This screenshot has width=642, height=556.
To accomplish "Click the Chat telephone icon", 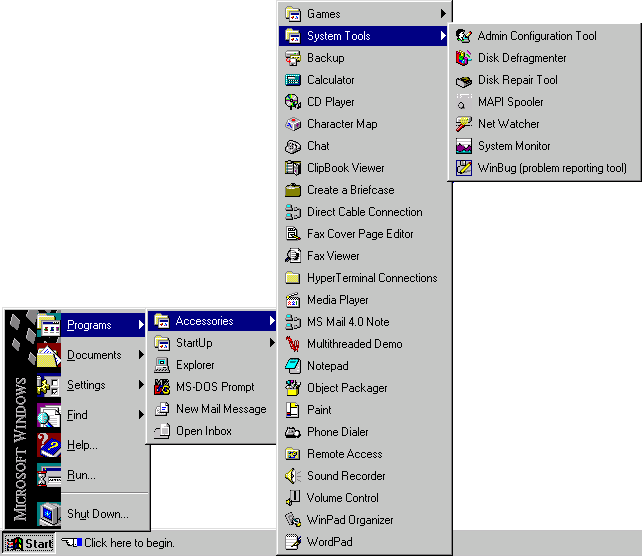I will 293,146.
